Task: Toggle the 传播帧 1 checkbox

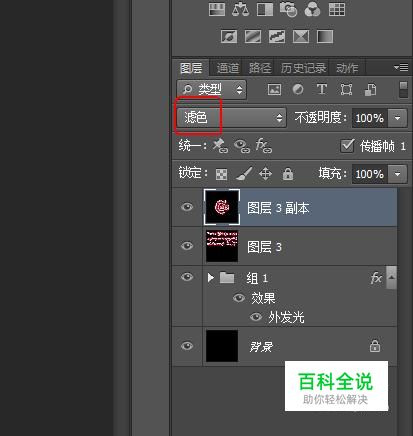Action: [347, 146]
